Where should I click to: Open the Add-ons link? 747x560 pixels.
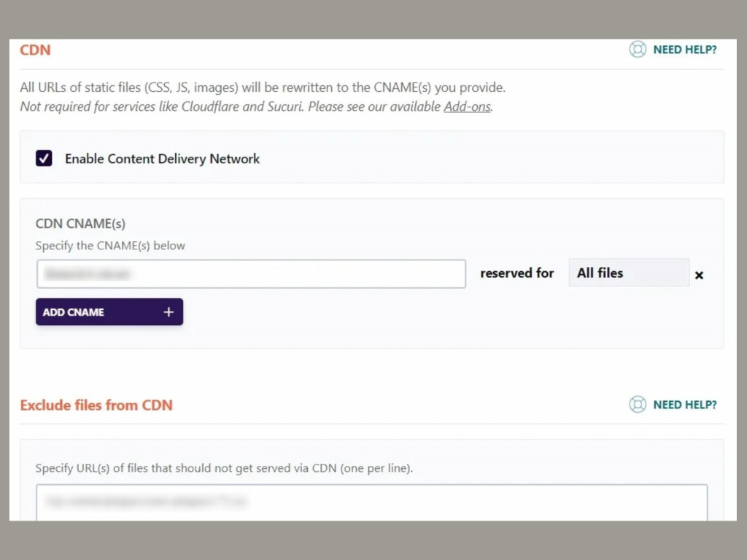pos(466,106)
